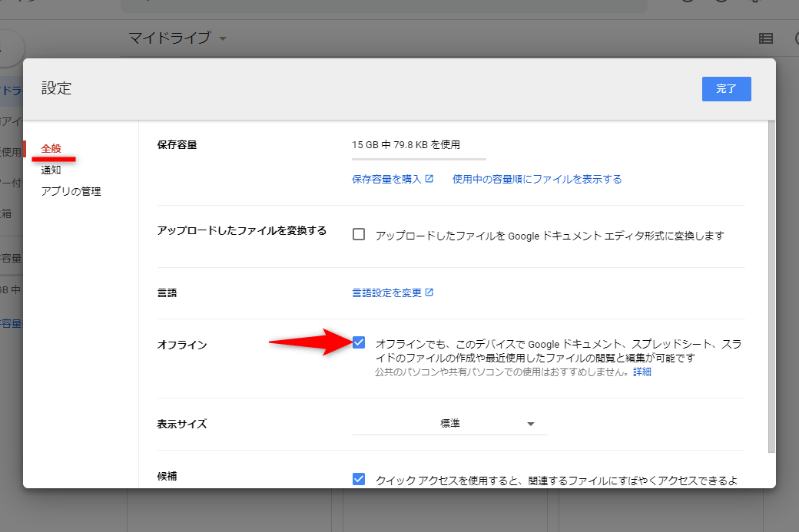Click the 完了 done button
The height and width of the screenshot is (532, 799).
(725, 88)
